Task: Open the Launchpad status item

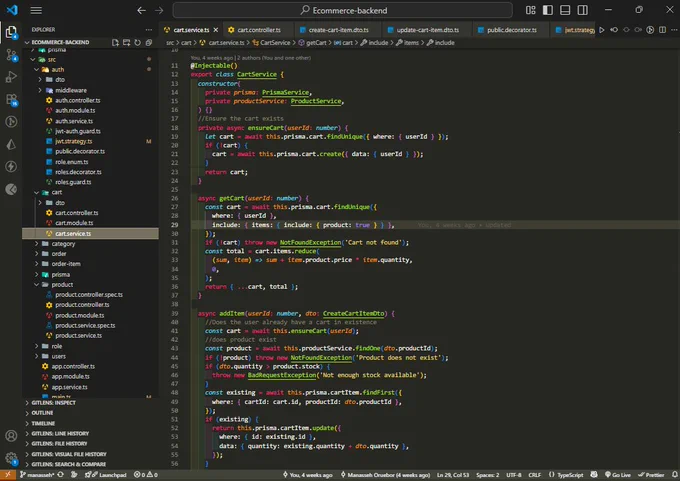Action: point(106,475)
